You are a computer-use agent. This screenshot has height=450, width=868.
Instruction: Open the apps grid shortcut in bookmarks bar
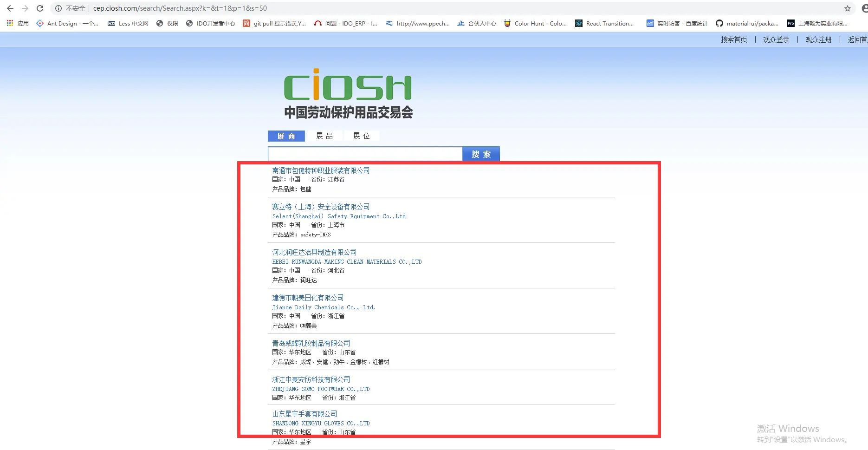18,23
